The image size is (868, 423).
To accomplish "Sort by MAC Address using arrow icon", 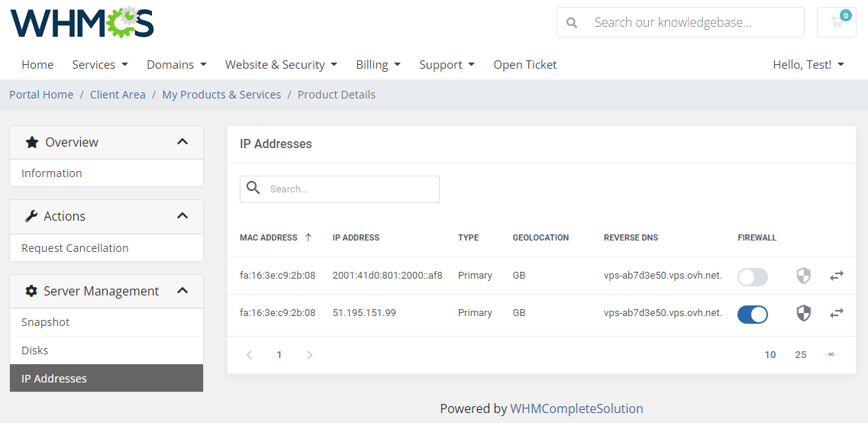I will click(x=308, y=237).
